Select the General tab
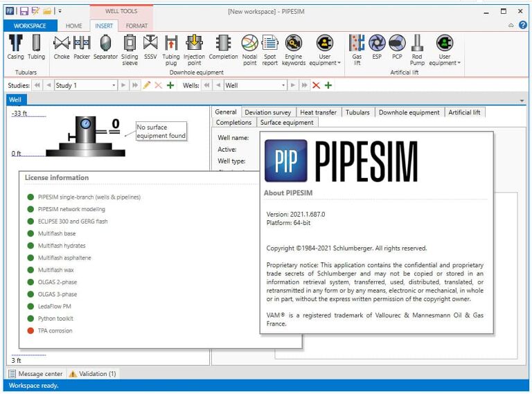This screenshot has height=394, width=532. point(226,112)
